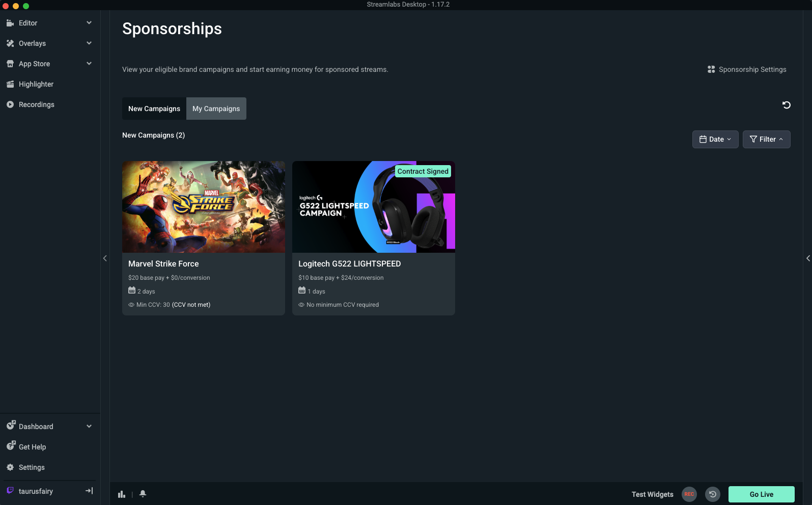Viewport: 812px width, 505px height.
Task: Click the "$10 base pay + $24/conversion" text
Action: [341, 278]
